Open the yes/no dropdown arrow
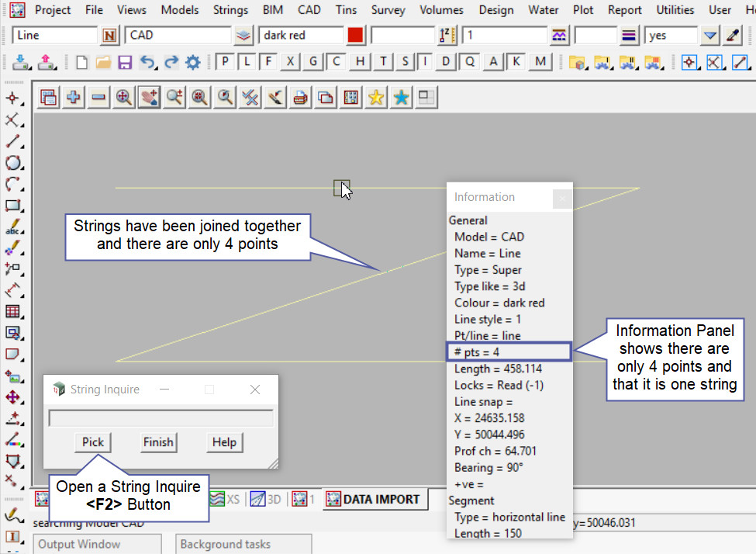Screen dimensions: 756x554 709,36
